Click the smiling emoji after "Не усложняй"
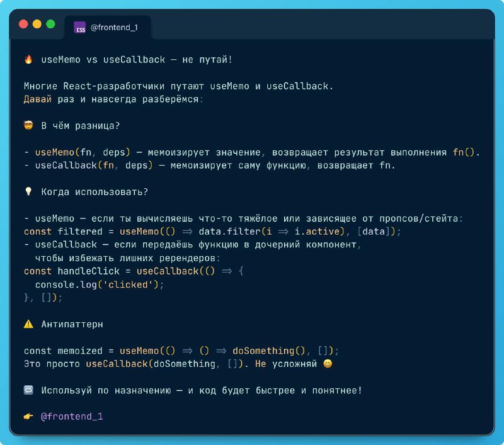 [x=328, y=363]
